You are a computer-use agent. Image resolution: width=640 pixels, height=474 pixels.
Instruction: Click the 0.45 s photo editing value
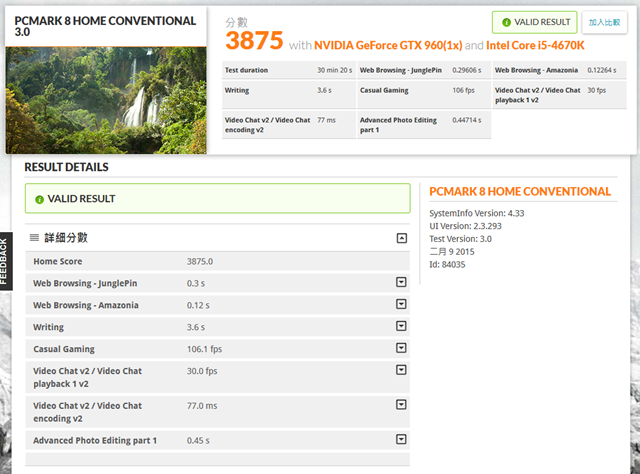pyautogui.click(x=198, y=441)
